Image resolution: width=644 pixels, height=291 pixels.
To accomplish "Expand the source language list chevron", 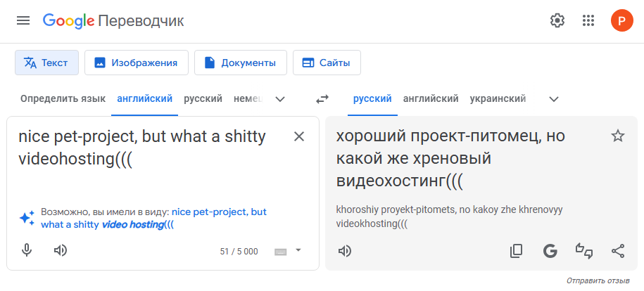I will pyautogui.click(x=280, y=99).
